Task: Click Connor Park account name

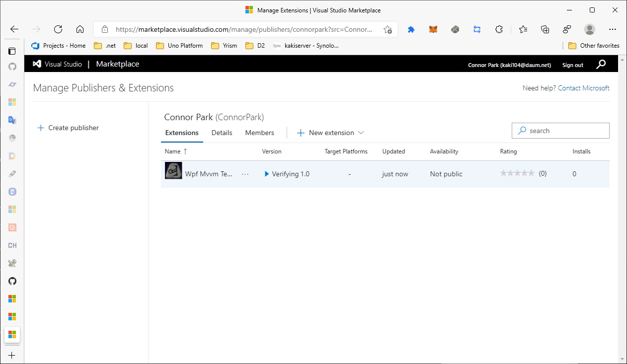Action: (509, 65)
